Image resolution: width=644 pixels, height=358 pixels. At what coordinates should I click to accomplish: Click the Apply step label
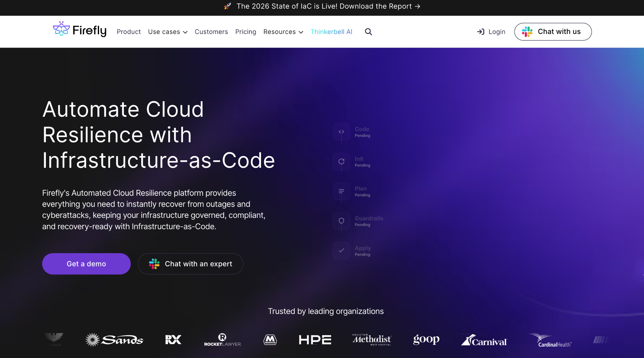363,248
